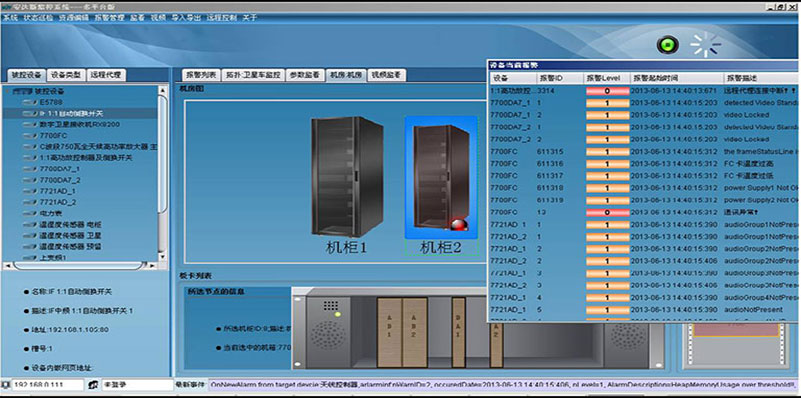Open the 设备类型 tab in left panel

click(x=66, y=75)
